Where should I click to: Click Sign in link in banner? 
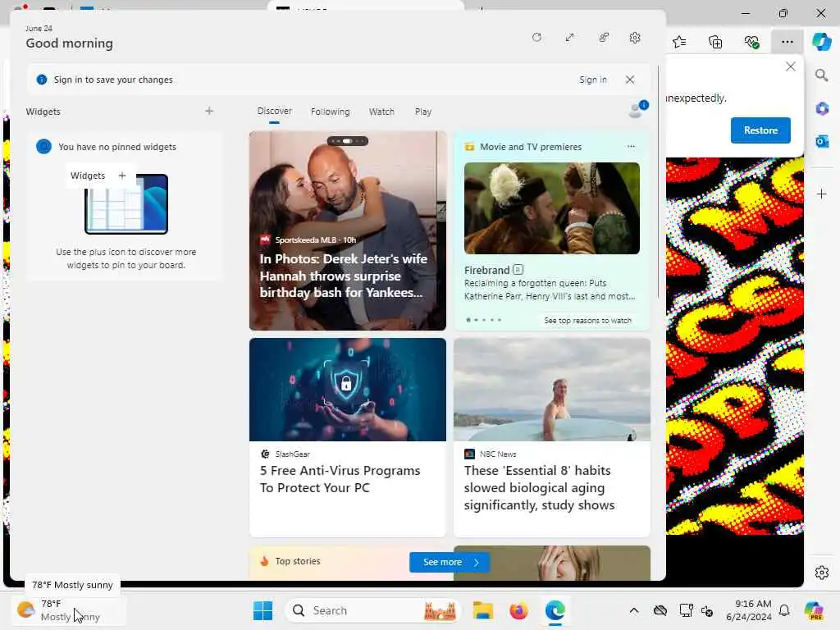pyautogui.click(x=593, y=80)
